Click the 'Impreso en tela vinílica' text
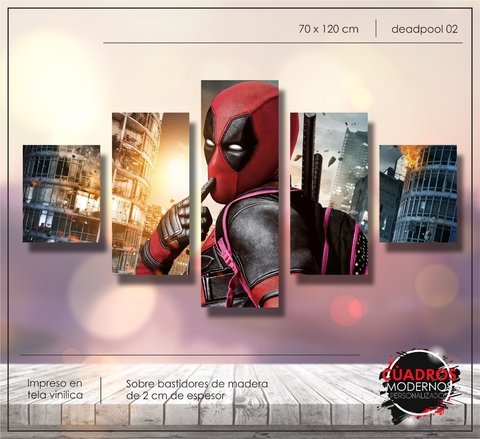 coord(55,389)
